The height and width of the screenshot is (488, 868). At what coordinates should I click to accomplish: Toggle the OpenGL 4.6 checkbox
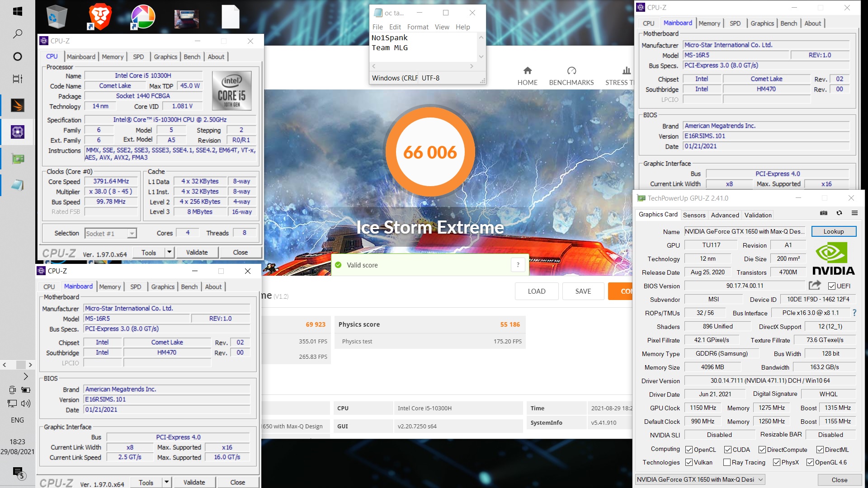click(x=810, y=462)
